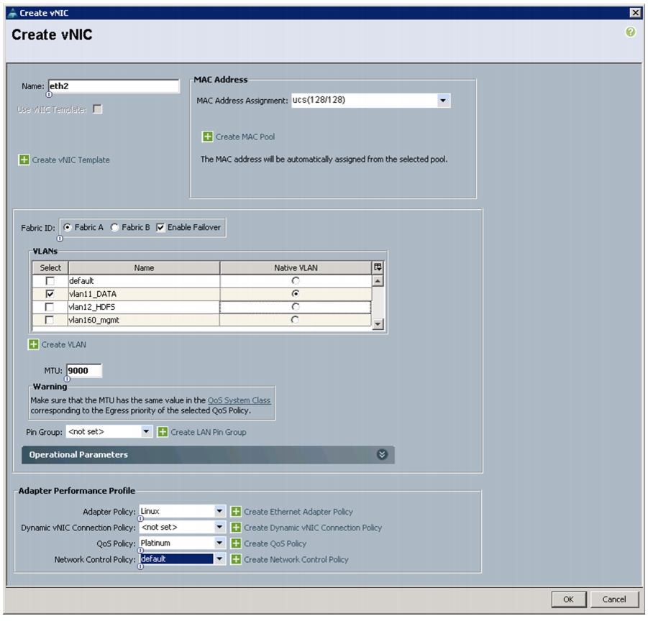Select the vlan11_DATA name cell

tap(143, 294)
